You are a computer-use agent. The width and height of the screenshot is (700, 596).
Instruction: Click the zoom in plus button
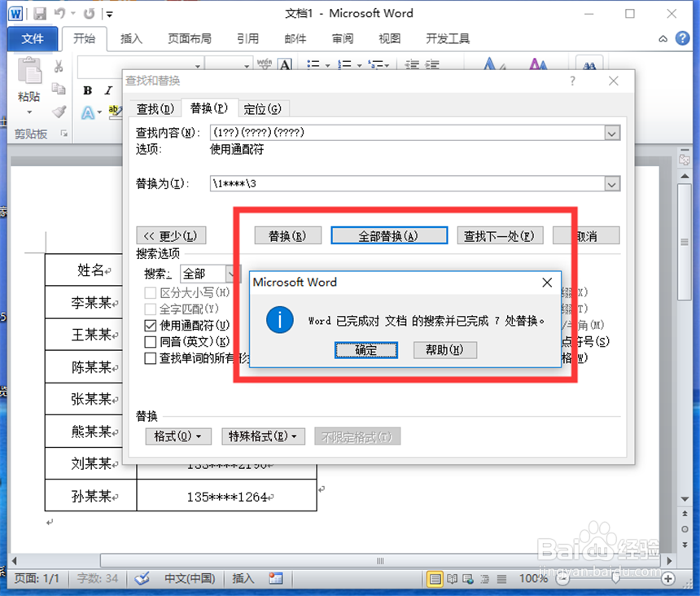tap(668, 579)
